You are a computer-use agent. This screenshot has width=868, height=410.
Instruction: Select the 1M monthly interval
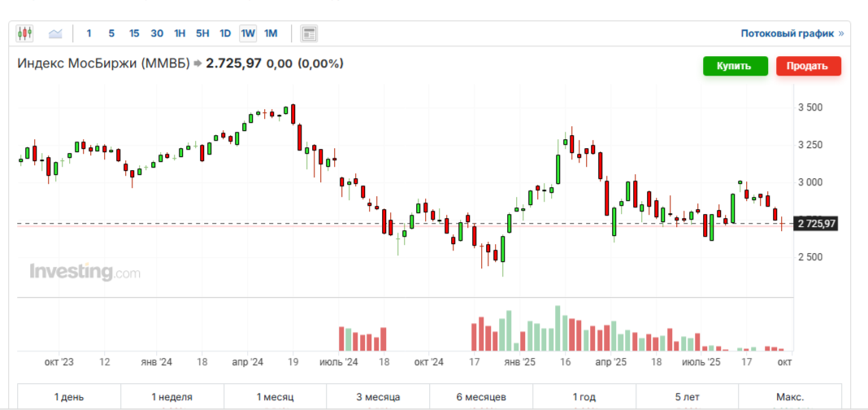pos(271,34)
